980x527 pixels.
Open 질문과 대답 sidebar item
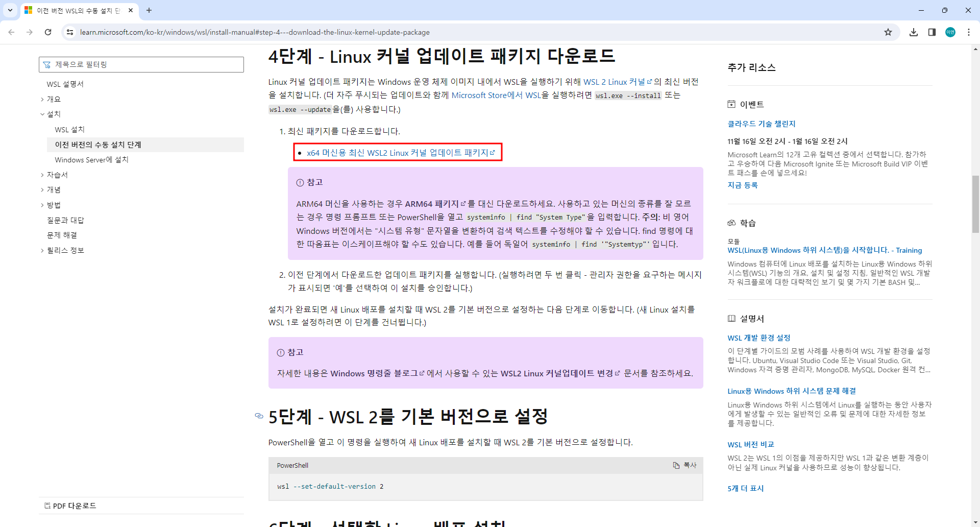[66, 220]
